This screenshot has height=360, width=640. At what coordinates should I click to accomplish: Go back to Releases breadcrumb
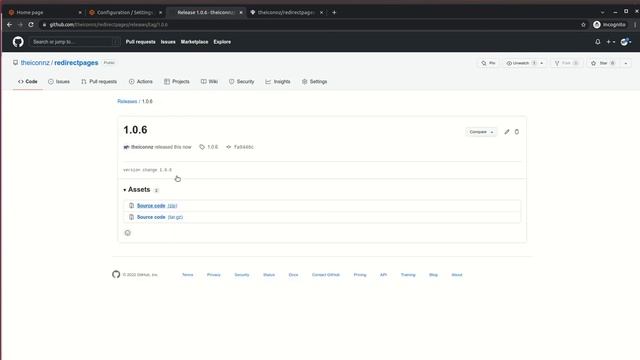pos(127,101)
